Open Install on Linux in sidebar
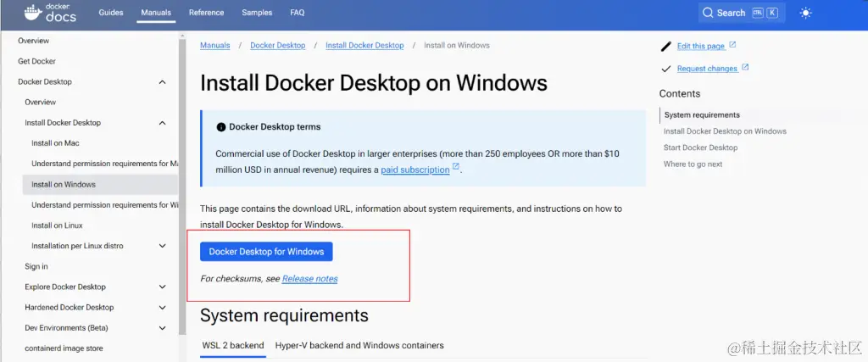The width and height of the screenshot is (868, 362). pos(57,226)
